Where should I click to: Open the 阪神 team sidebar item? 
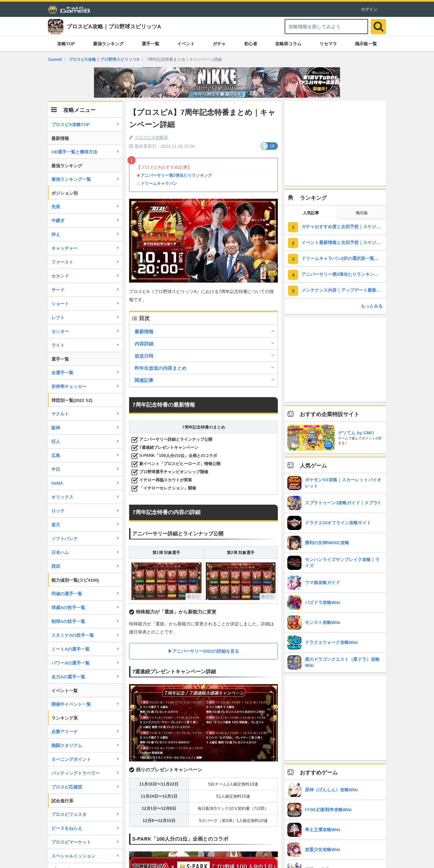(x=85, y=428)
